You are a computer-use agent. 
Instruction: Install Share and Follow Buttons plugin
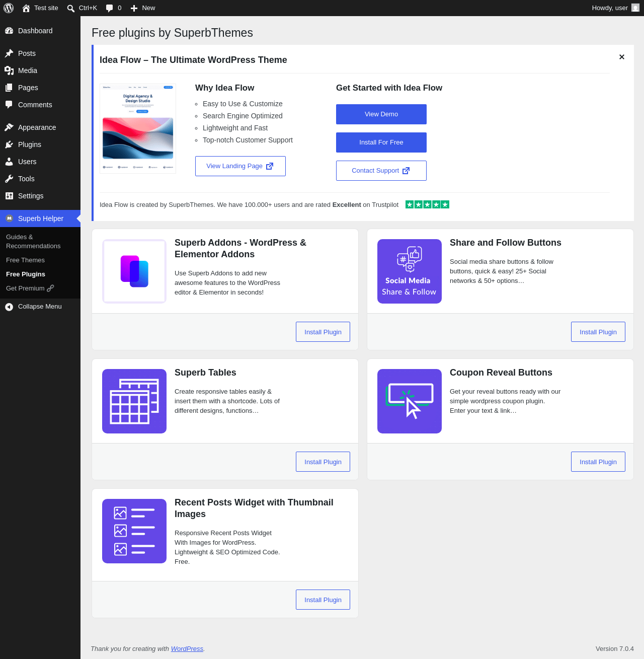(598, 332)
